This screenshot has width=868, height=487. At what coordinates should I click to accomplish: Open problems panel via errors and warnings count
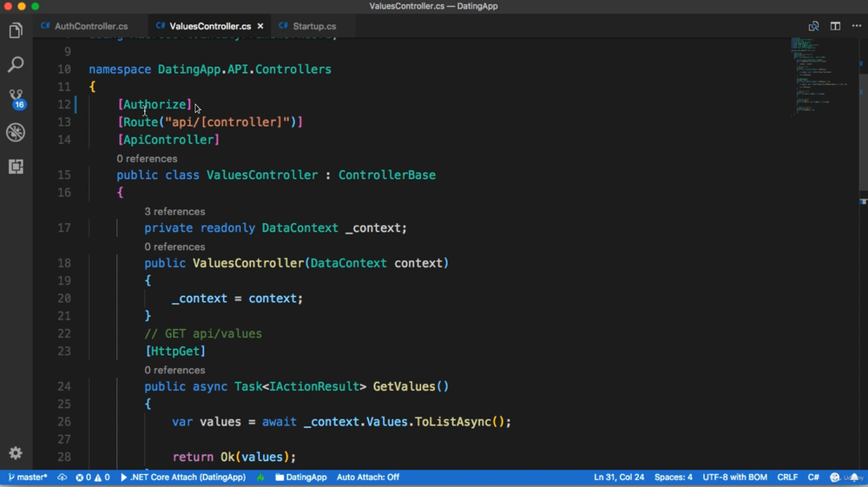tap(93, 477)
